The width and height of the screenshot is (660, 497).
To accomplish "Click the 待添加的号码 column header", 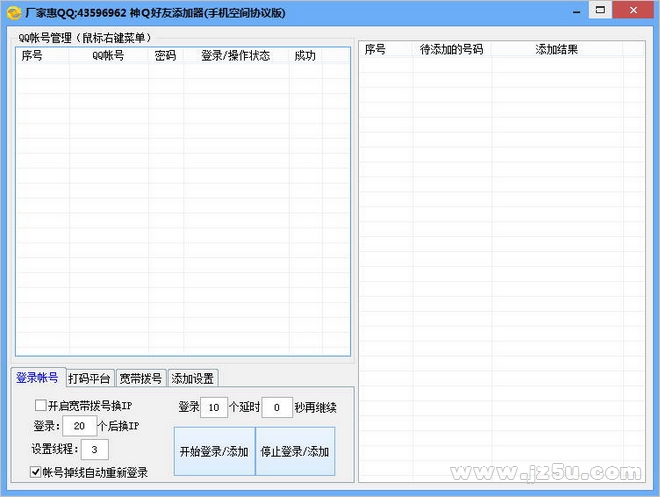I will (451, 50).
